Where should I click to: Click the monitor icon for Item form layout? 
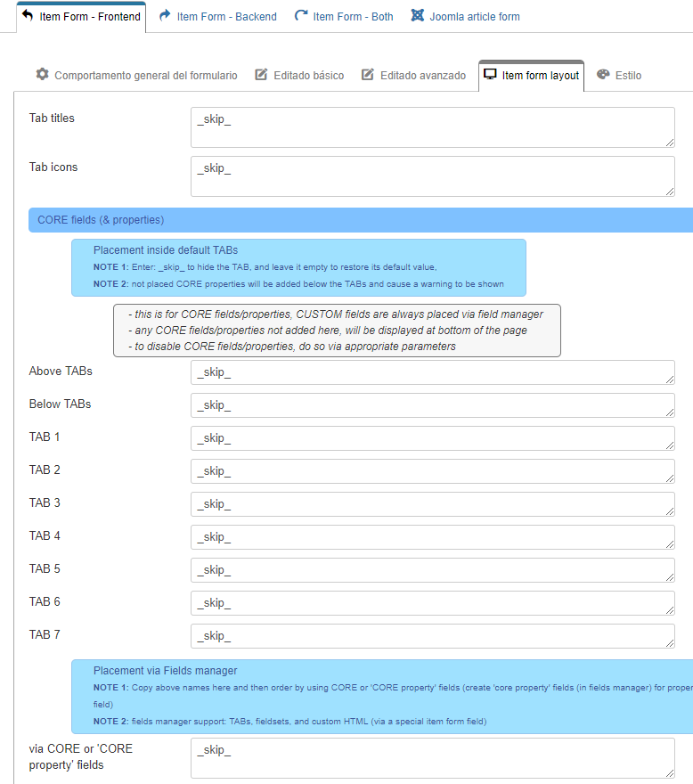pos(490,75)
